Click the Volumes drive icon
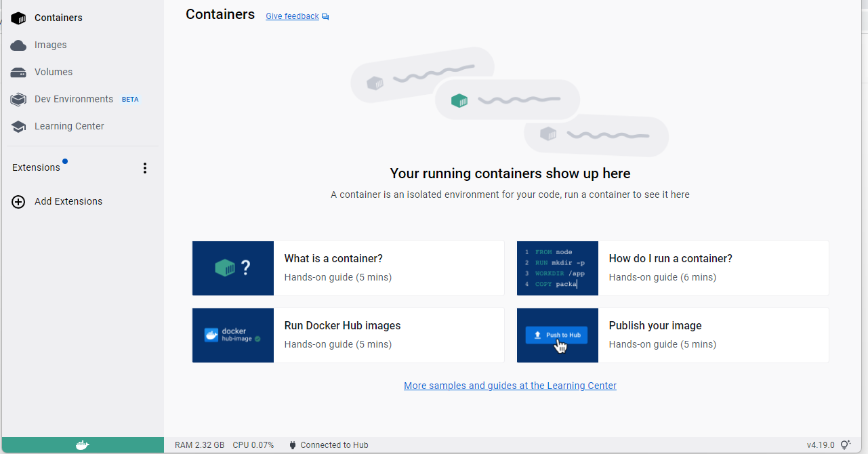Screen dimensions: 868x454 [x=18, y=73]
